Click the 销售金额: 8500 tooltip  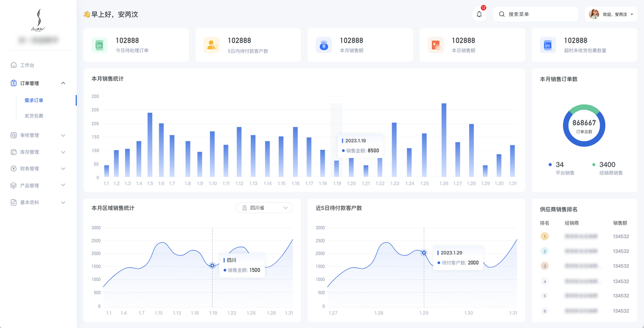[x=360, y=145]
